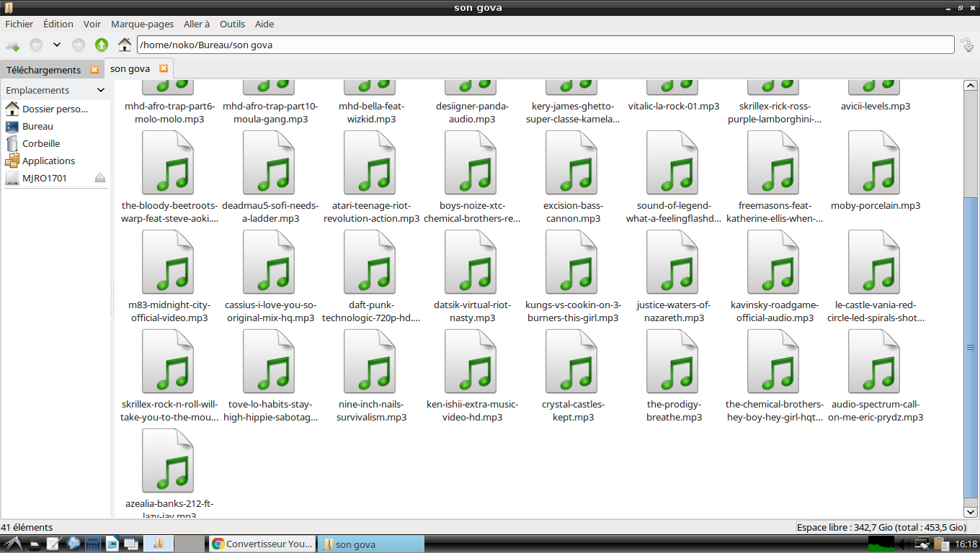Select azealia-banks-212 file icon
The width and height of the screenshot is (980, 553).
click(x=169, y=461)
